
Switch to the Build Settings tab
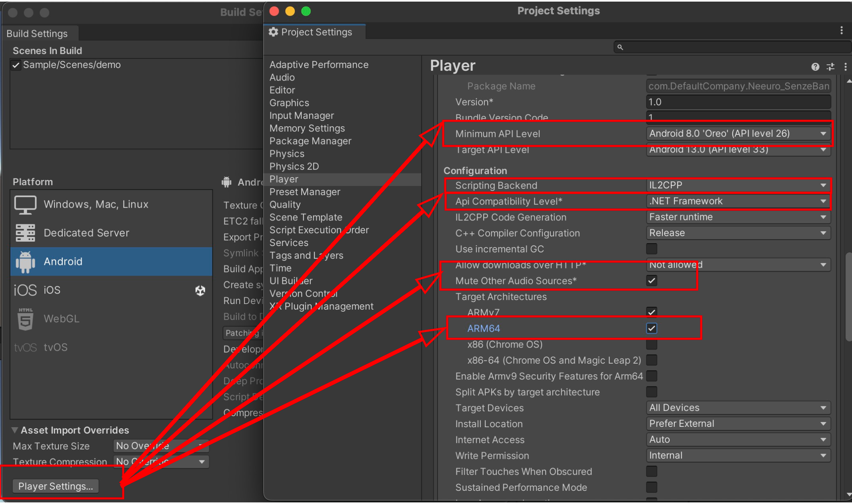37,33
